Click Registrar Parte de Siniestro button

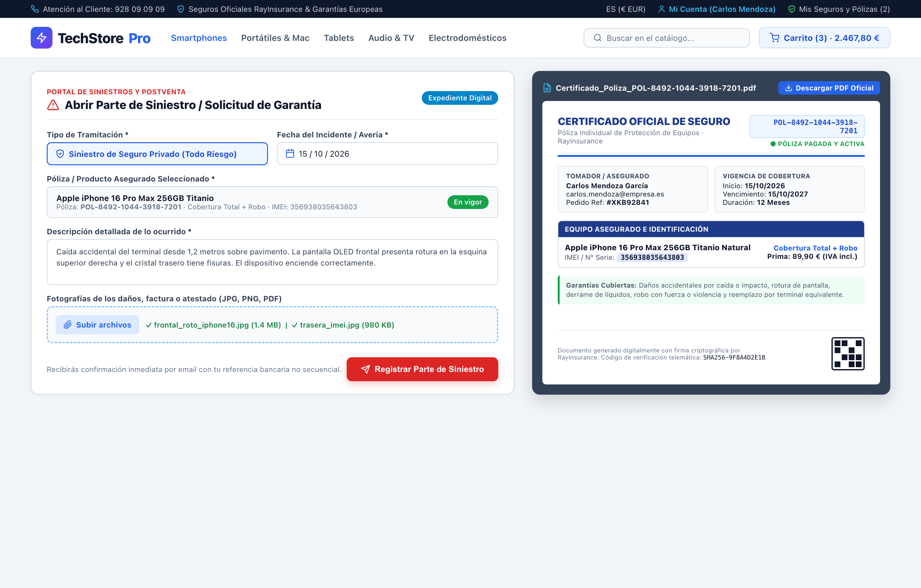(422, 369)
